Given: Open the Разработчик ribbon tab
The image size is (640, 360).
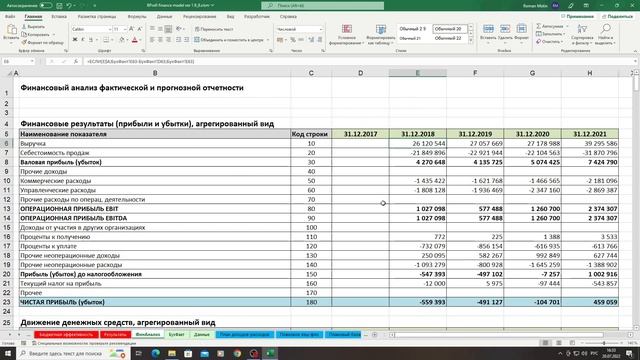Looking at the screenshot, I should (257, 17).
